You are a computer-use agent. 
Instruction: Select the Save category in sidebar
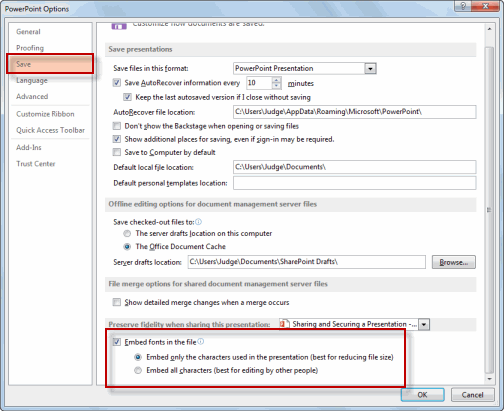point(50,64)
